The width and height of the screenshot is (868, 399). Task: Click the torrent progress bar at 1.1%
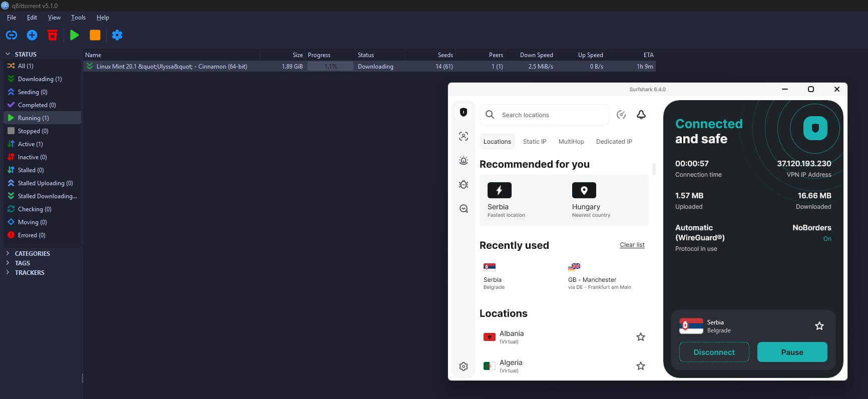click(330, 66)
